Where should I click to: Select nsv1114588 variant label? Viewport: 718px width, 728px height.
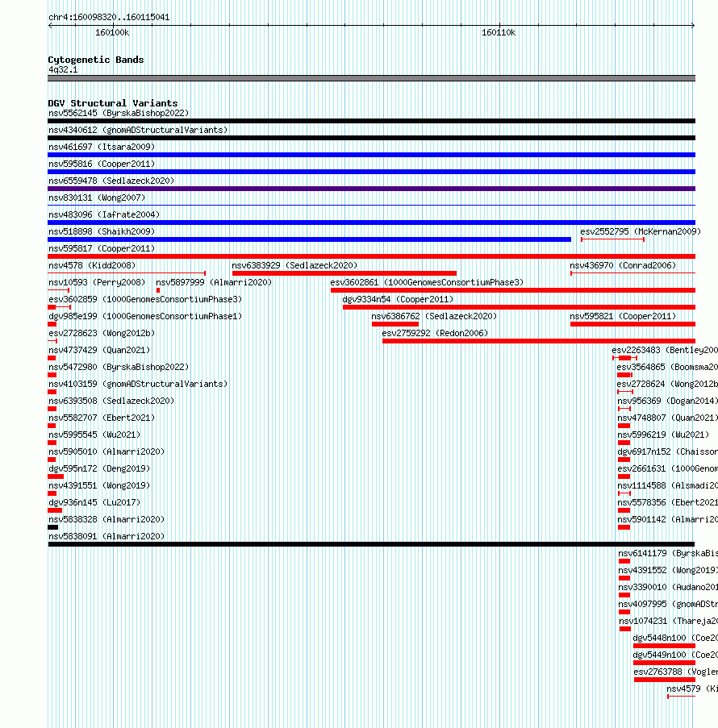(x=667, y=485)
